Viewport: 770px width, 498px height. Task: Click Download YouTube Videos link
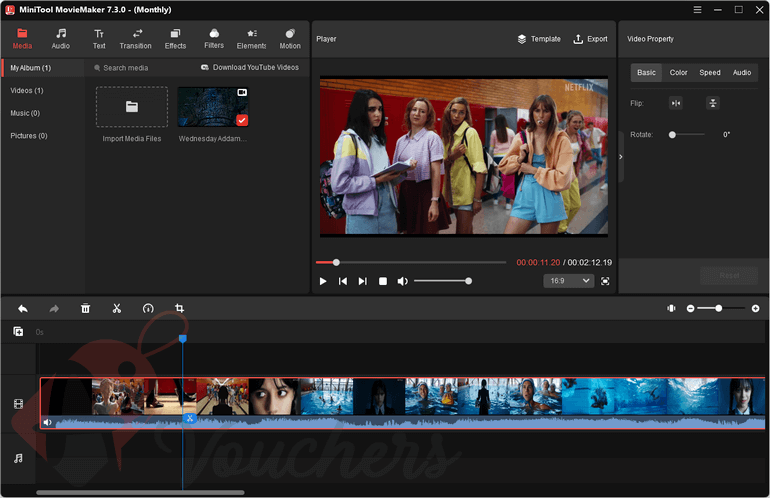tap(249, 68)
